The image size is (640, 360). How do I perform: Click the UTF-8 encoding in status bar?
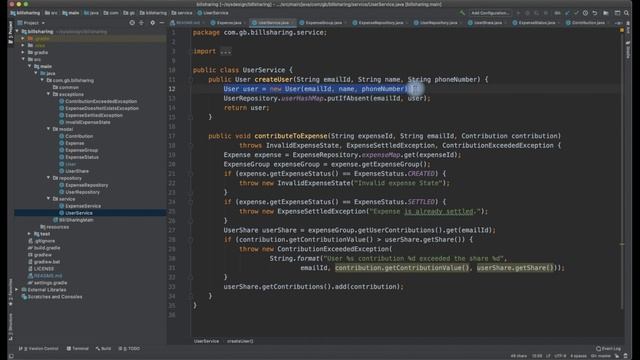[x=560, y=356]
